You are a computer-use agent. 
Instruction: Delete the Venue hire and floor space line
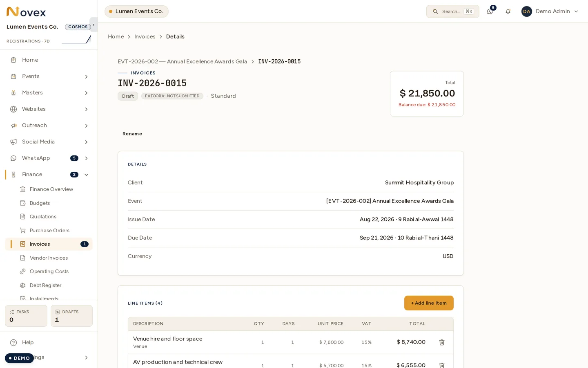pyautogui.click(x=441, y=342)
